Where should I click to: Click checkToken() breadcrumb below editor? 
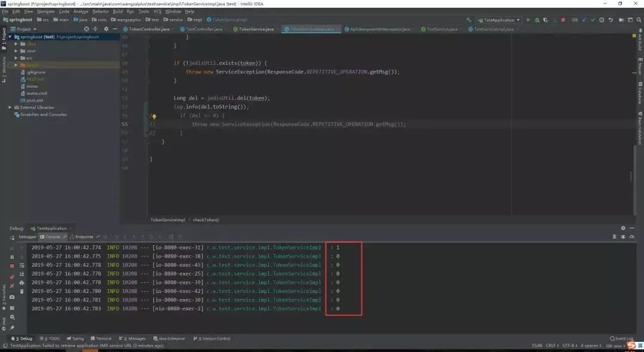pos(206,220)
